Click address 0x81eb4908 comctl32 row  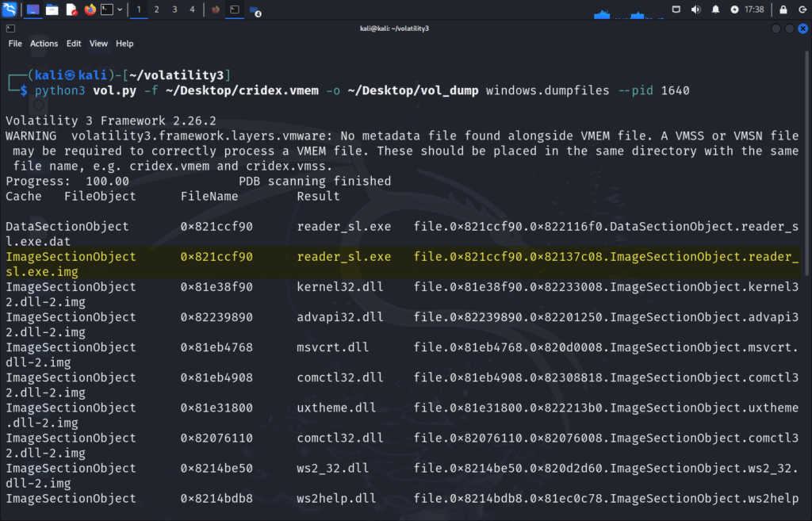[x=216, y=377]
